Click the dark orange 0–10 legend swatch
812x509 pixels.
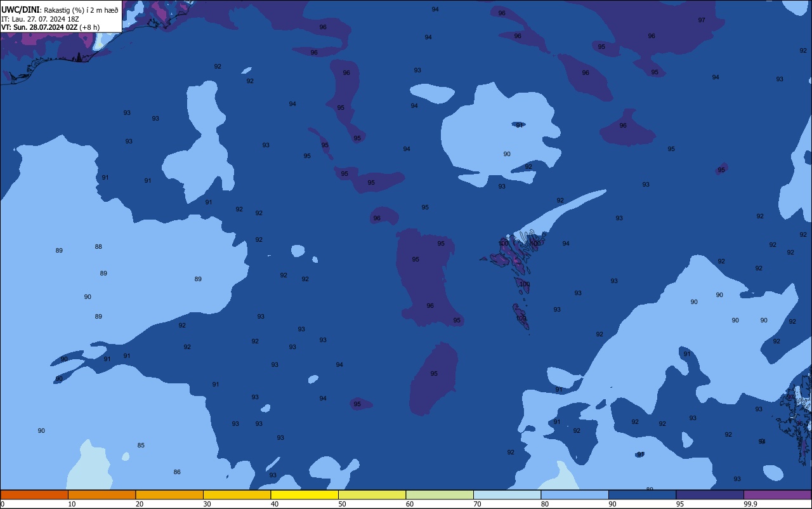pos(34,494)
